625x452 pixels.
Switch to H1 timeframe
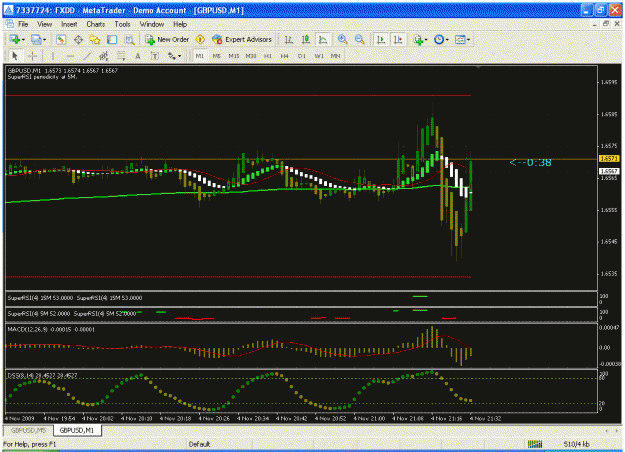pyautogui.click(x=268, y=56)
